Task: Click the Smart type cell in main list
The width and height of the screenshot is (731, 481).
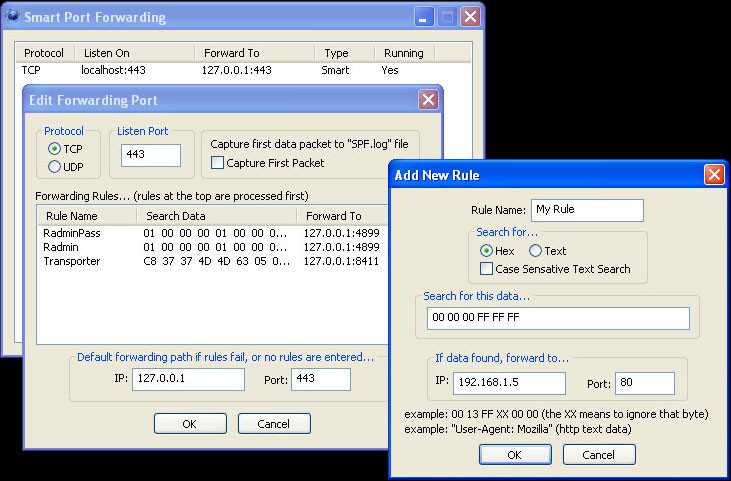Action: (335, 70)
